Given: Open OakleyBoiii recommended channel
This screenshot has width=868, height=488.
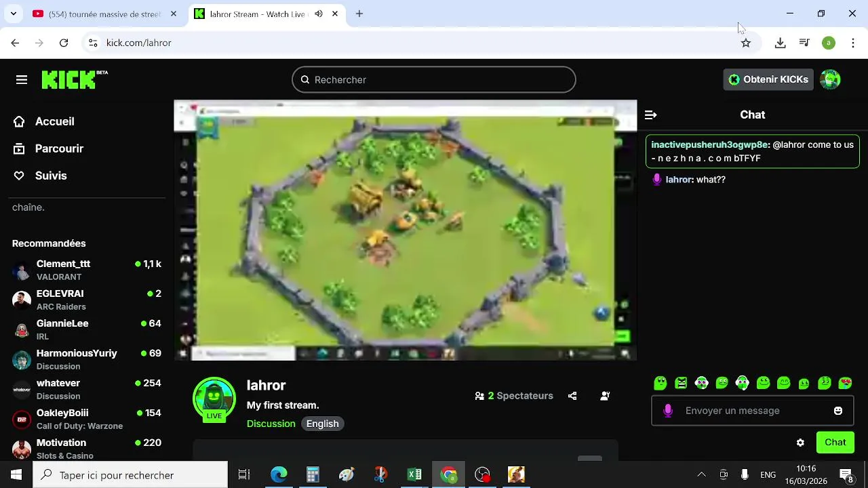Looking at the screenshot, I should tap(87, 419).
